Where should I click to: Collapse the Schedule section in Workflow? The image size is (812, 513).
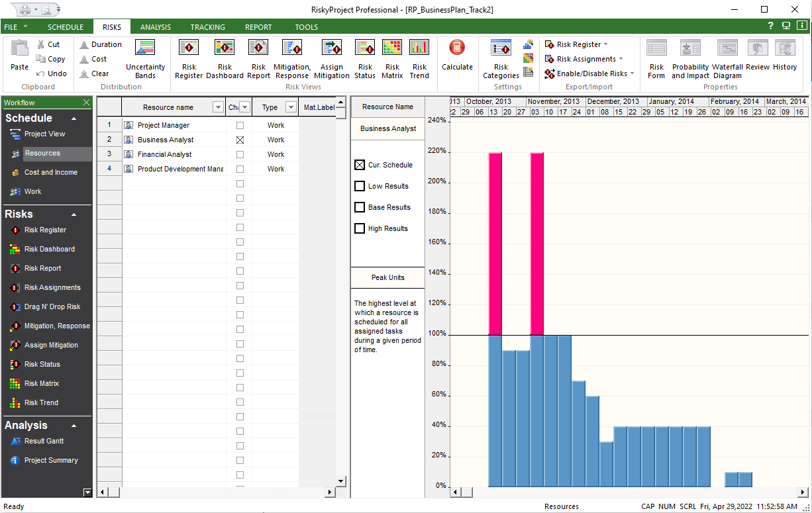(74, 118)
